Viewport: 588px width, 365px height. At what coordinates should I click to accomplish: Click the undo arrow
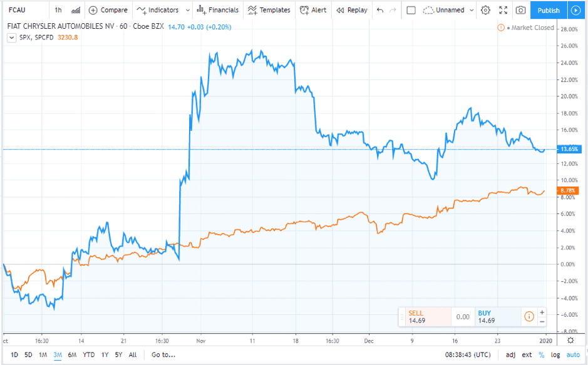(379, 10)
